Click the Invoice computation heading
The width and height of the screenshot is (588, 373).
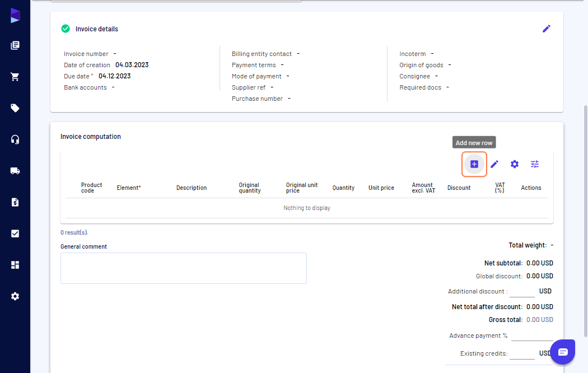click(x=91, y=137)
